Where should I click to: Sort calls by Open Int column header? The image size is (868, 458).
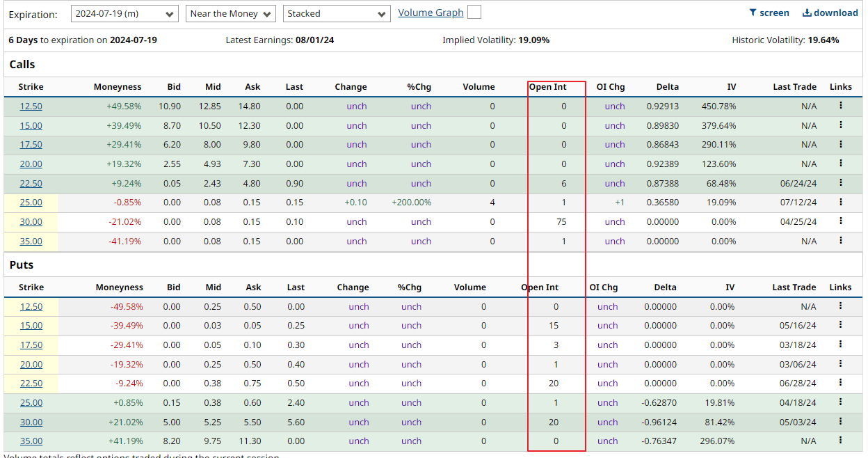click(x=547, y=87)
